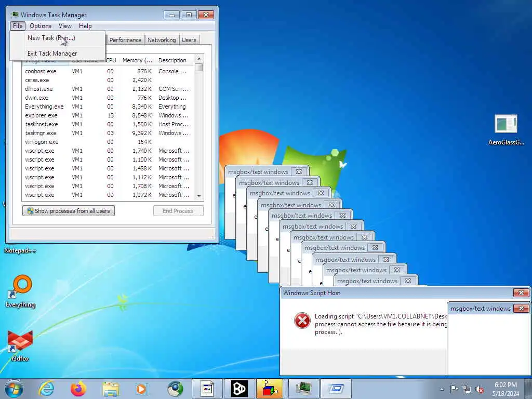Screen dimensions: 532x399
Task: Click the End Process button
Action: tap(178, 211)
